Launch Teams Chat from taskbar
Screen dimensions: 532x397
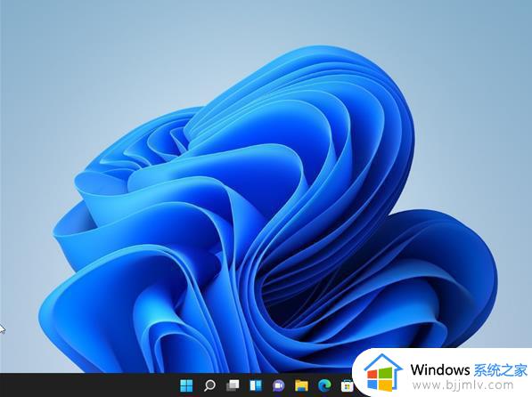[x=279, y=385]
